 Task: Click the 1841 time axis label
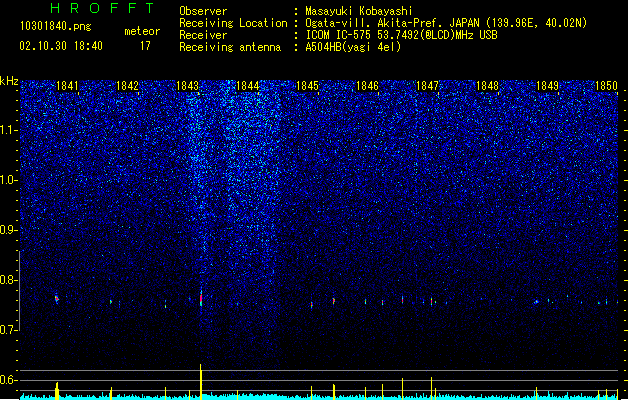click(67, 86)
